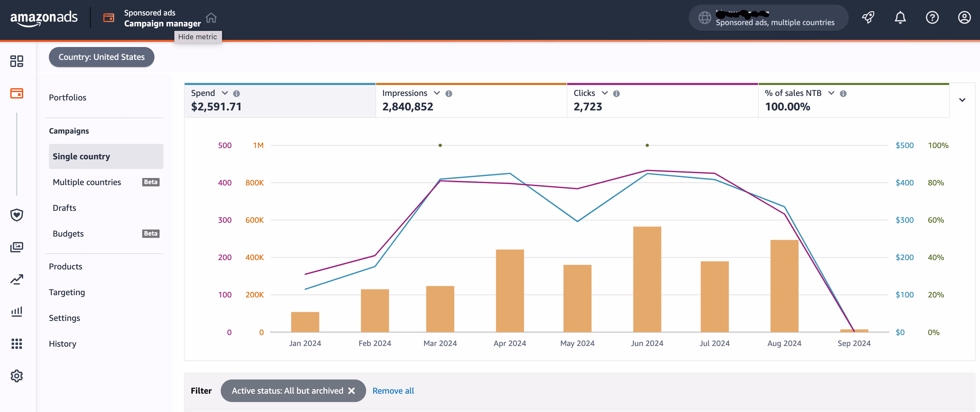Open the Targeting menu item
The width and height of the screenshot is (980, 412).
[67, 292]
